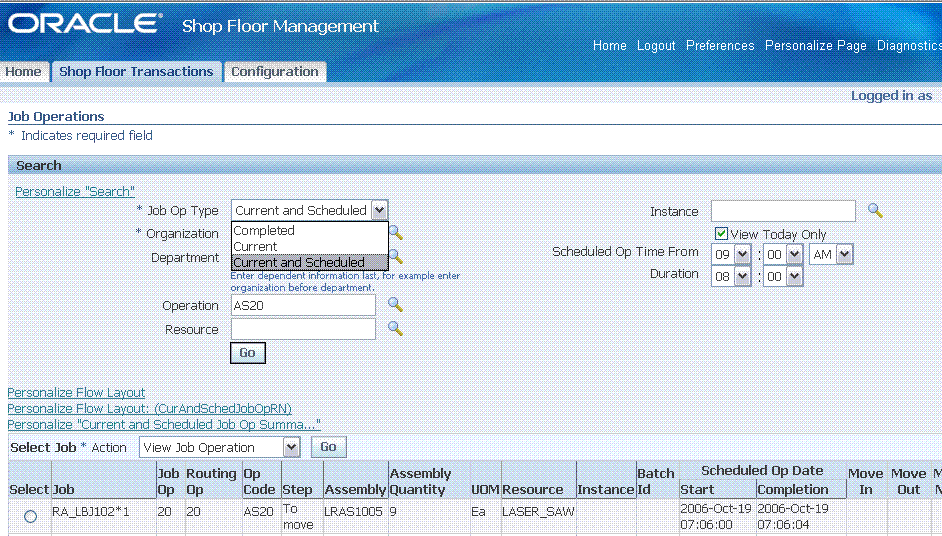
Task: Switch to the Shop Floor Transactions tab
Action: pyautogui.click(x=136, y=72)
